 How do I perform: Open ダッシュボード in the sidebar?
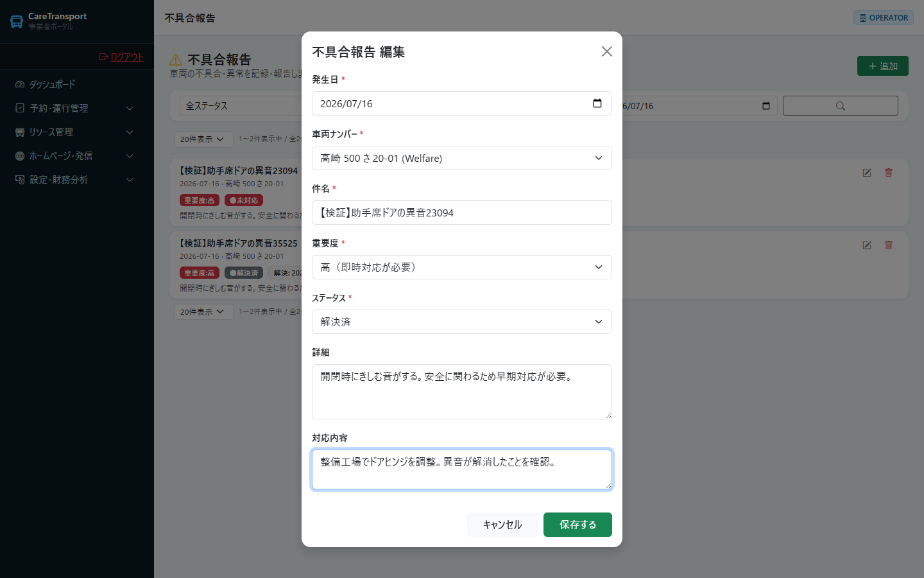click(77, 84)
